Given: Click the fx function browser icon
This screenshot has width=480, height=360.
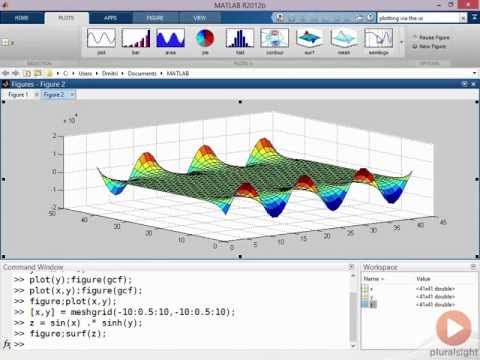Looking at the screenshot, I should coord(7,344).
